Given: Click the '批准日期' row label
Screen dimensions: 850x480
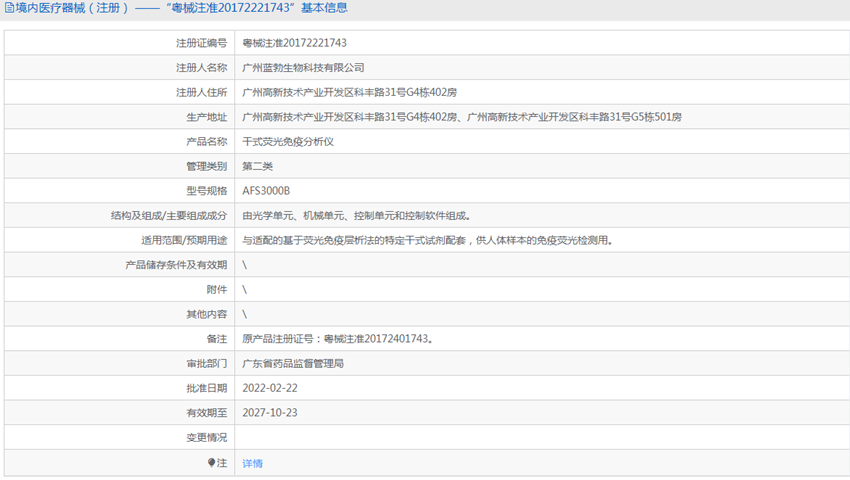Looking at the screenshot, I should (x=207, y=388).
